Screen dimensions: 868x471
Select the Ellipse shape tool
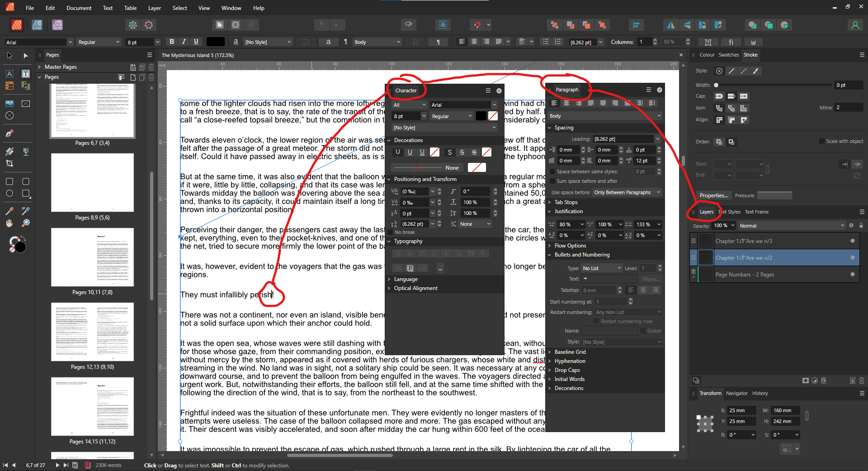9,193
